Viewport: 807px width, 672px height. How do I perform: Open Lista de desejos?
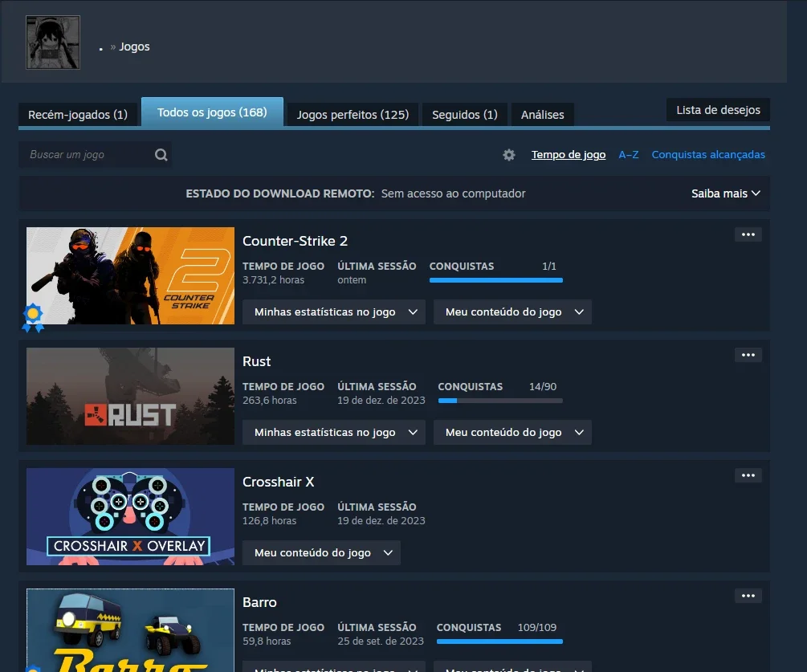718,110
